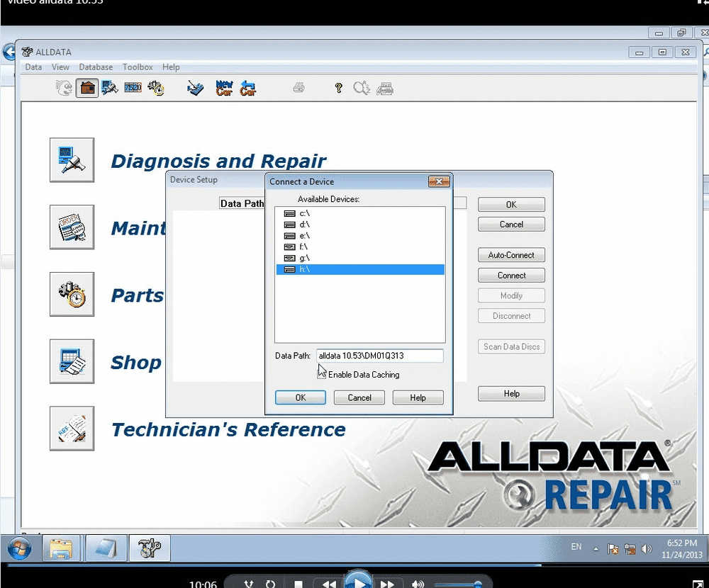Open the Parts and Labor tile icon
Viewport: 709px width, 588px height.
click(x=72, y=294)
